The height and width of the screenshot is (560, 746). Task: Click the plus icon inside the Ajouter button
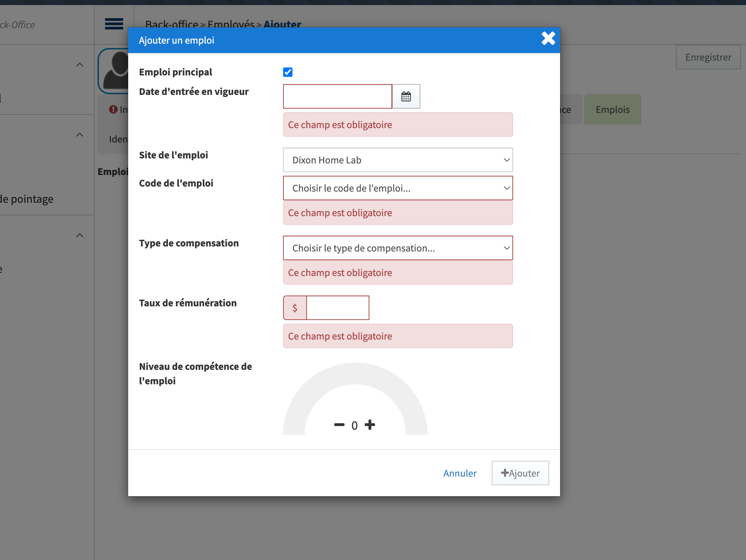point(505,473)
